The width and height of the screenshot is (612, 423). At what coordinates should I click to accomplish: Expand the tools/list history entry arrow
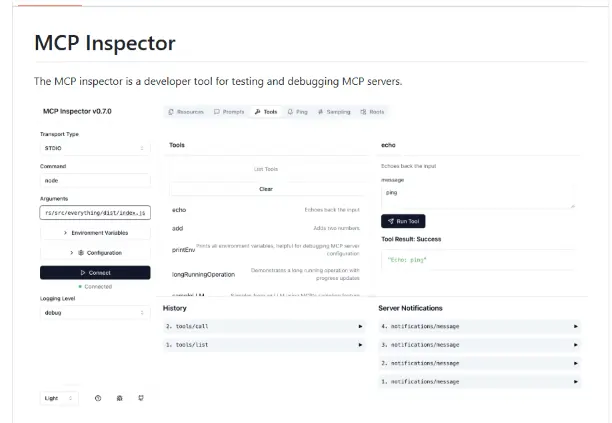click(360, 345)
